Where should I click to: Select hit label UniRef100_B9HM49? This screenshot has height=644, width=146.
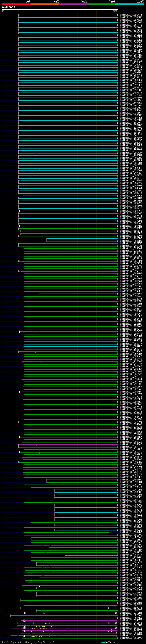coord(131,60)
